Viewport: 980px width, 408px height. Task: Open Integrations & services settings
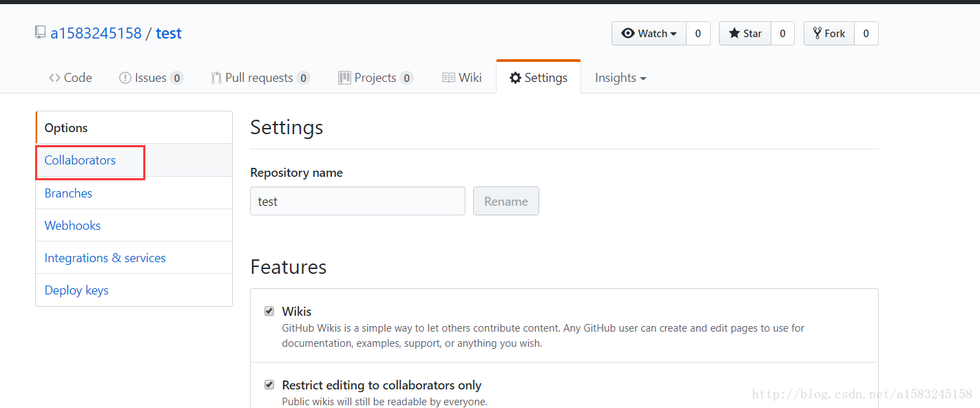click(x=134, y=257)
